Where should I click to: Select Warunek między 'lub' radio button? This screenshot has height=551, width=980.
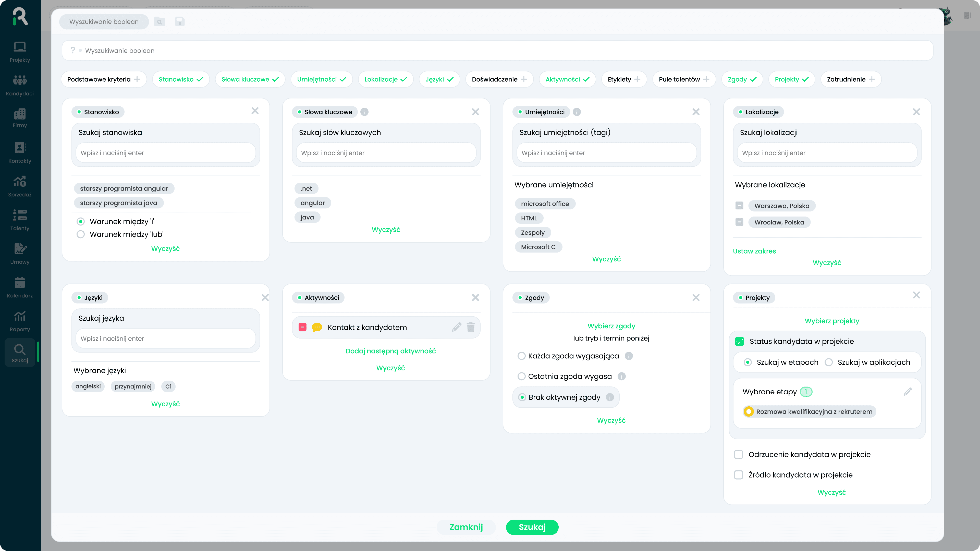pos(81,234)
